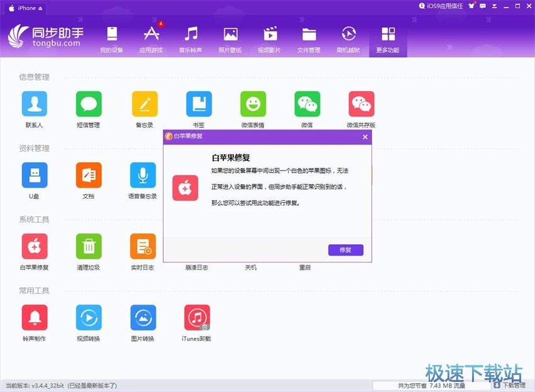Open 语音备忘录 voice memos

coord(143,175)
